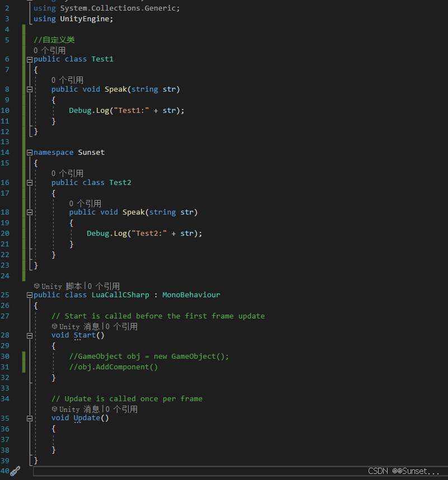The image size is (448, 480).
Task: Click the Unity icon beside 'Unity 脚本'
Action: pyautogui.click(x=37, y=286)
